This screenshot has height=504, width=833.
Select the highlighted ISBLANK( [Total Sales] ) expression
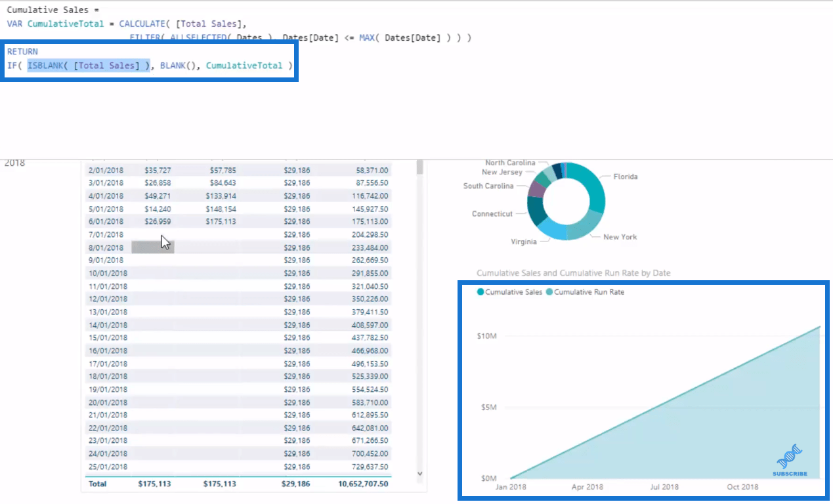(88, 66)
